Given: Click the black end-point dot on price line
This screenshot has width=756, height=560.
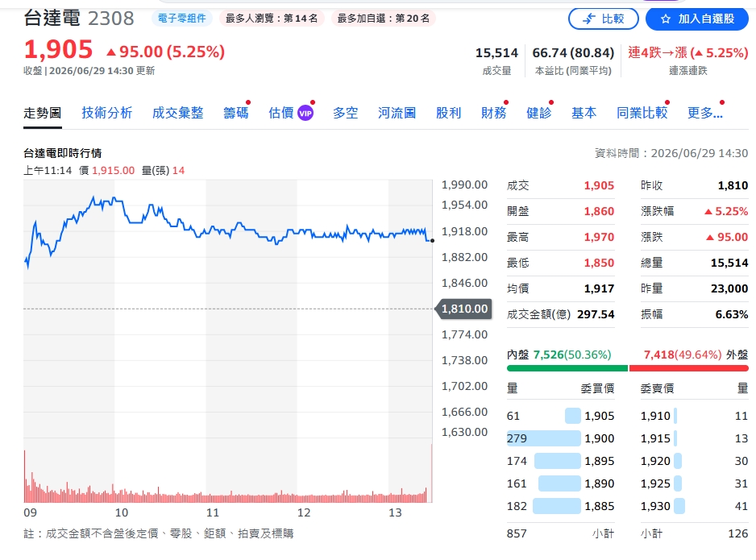Looking at the screenshot, I should 432,240.
